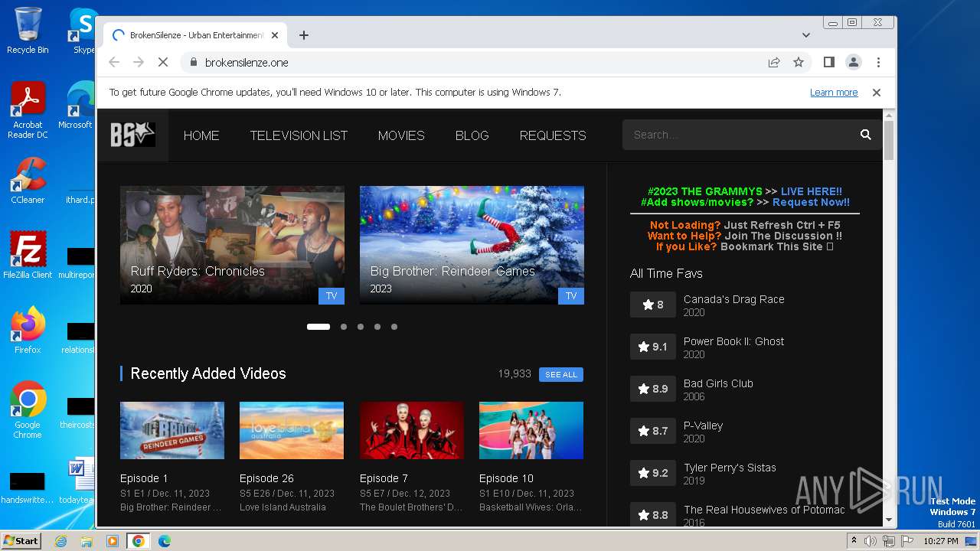This screenshot has height=551, width=980.
Task: Open Bad Girls Club entry
Action: pos(718,383)
